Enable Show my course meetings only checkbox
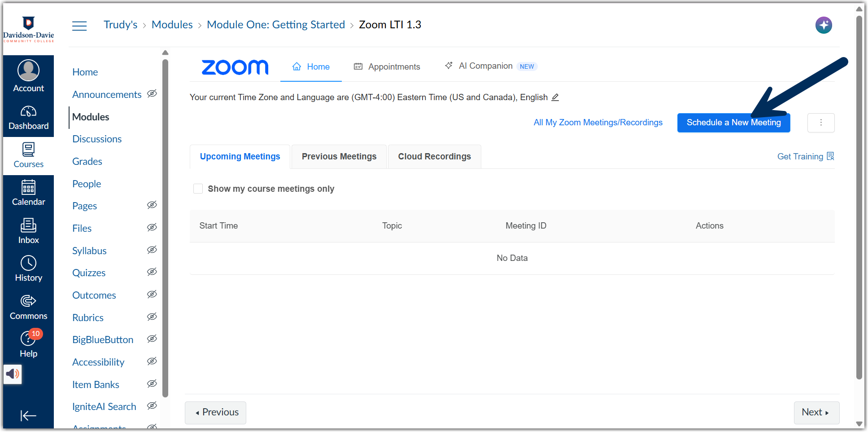The height and width of the screenshot is (432, 868). click(x=198, y=189)
